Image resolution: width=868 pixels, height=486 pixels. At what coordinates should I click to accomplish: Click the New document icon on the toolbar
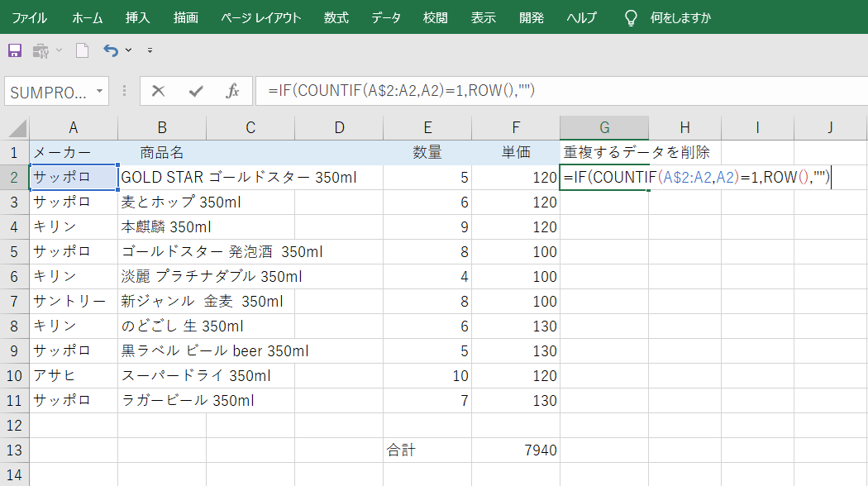coord(80,50)
